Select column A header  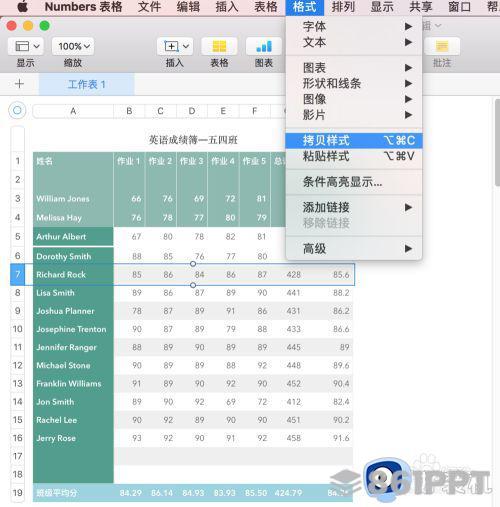click(x=73, y=111)
